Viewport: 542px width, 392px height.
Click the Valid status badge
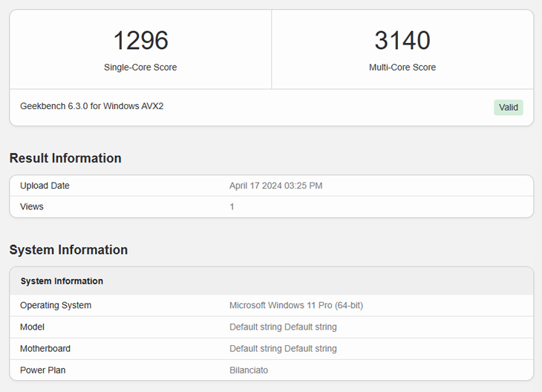(508, 108)
